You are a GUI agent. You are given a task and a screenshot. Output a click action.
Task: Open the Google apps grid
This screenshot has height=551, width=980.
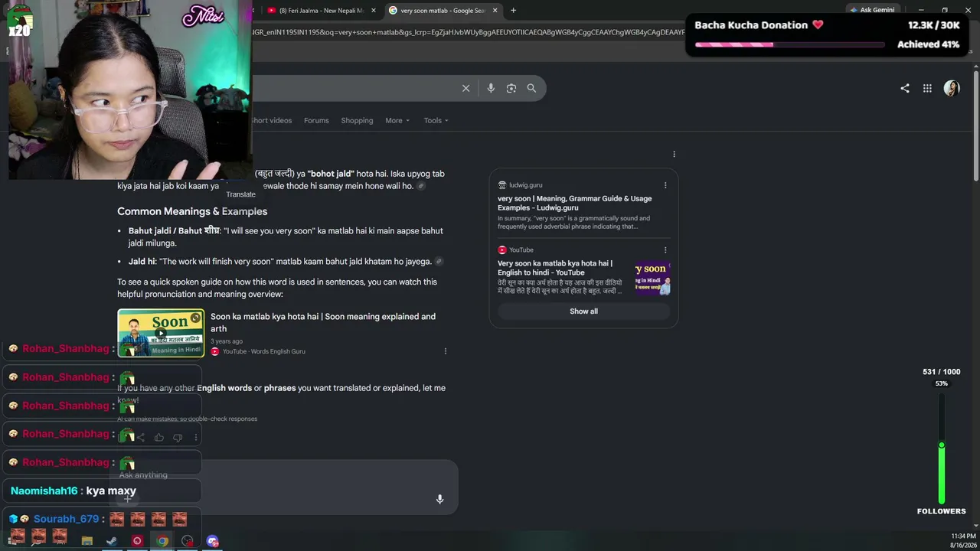click(927, 88)
